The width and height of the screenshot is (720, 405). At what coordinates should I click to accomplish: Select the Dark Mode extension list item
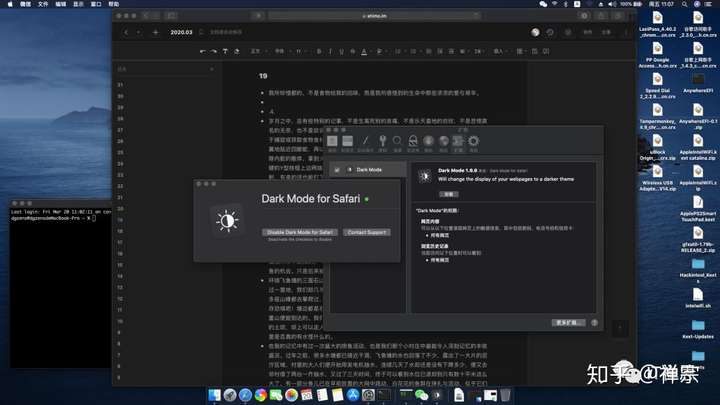[x=368, y=170]
